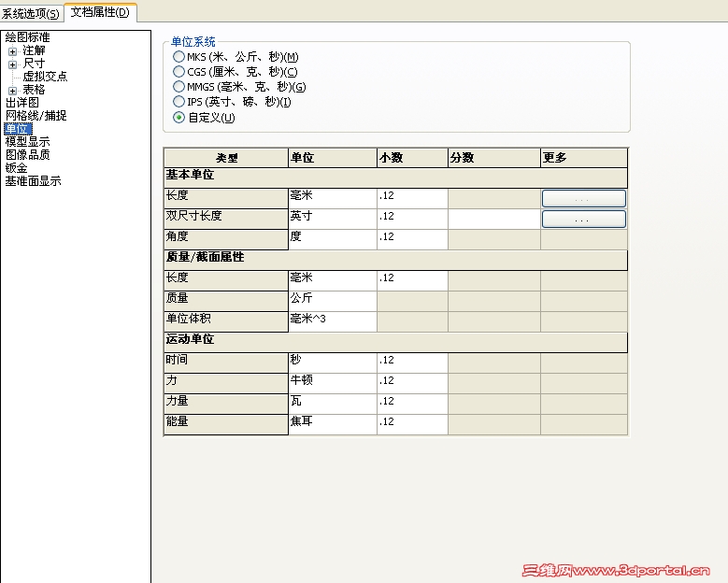Open unit cell 牛顿 for 力

[x=333, y=383]
